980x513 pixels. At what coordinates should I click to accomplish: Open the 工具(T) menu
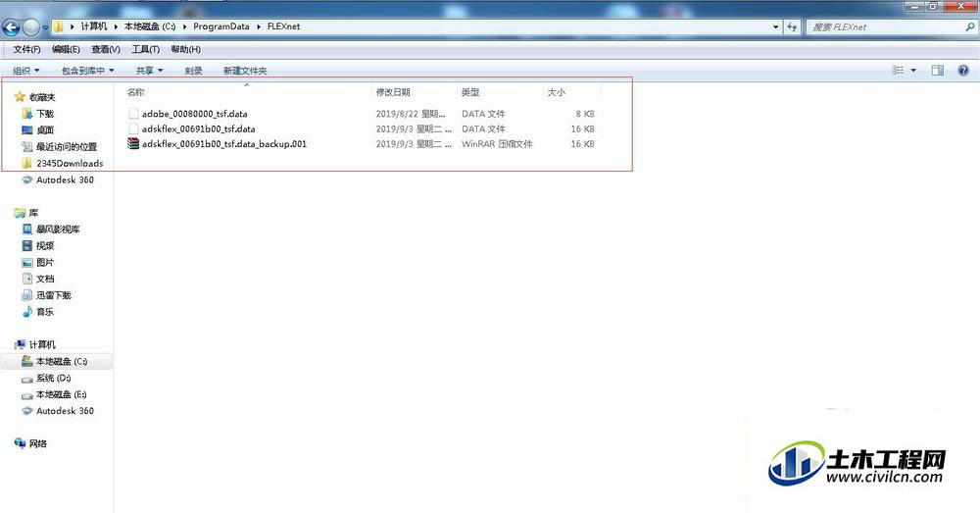pos(146,49)
